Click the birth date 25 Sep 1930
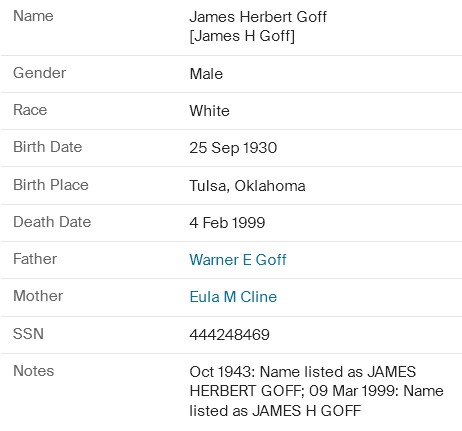The width and height of the screenshot is (462, 431). tap(233, 148)
